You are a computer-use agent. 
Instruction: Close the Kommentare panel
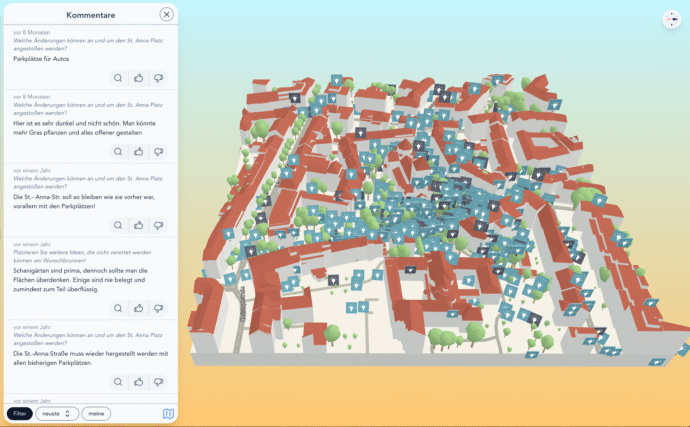pos(166,15)
